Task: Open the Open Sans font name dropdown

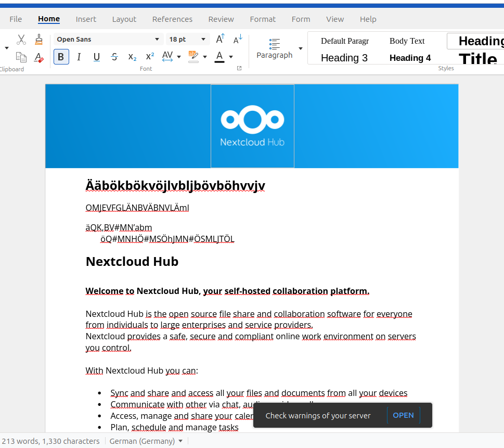Action: point(157,40)
